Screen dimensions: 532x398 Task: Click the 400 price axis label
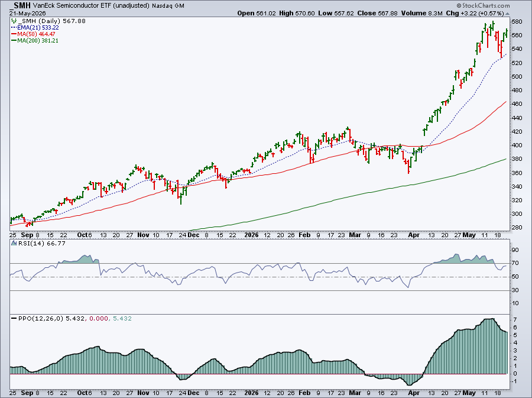[x=517, y=145]
